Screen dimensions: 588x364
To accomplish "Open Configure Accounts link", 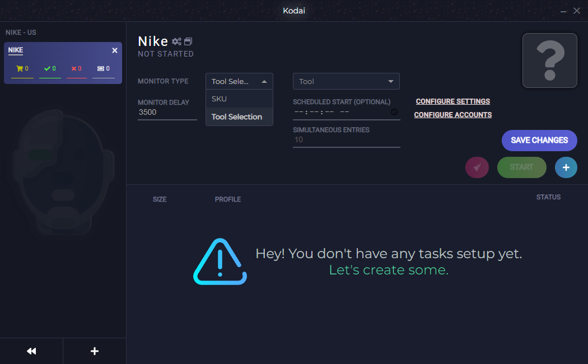I will pyautogui.click(x=452, y=115).
